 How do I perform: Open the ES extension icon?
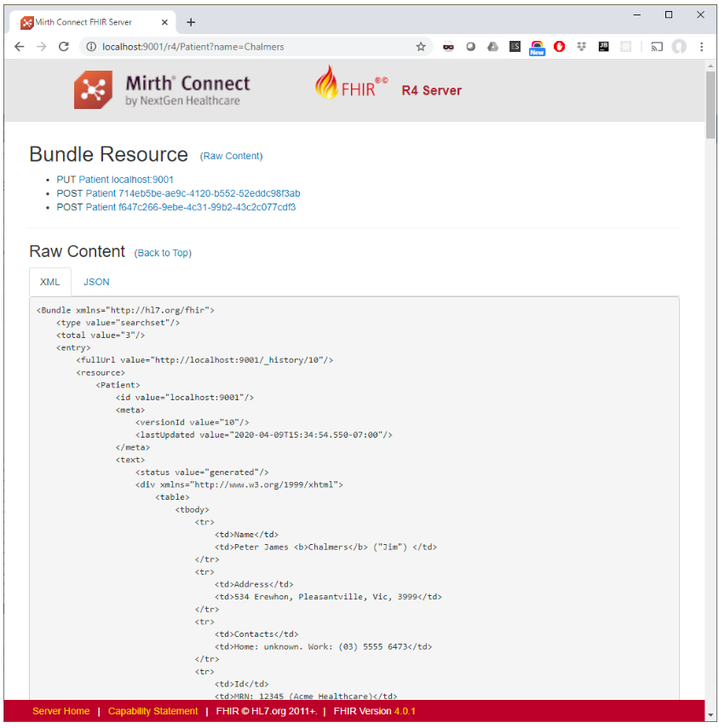pyautogui.click(x=515, y=47)
